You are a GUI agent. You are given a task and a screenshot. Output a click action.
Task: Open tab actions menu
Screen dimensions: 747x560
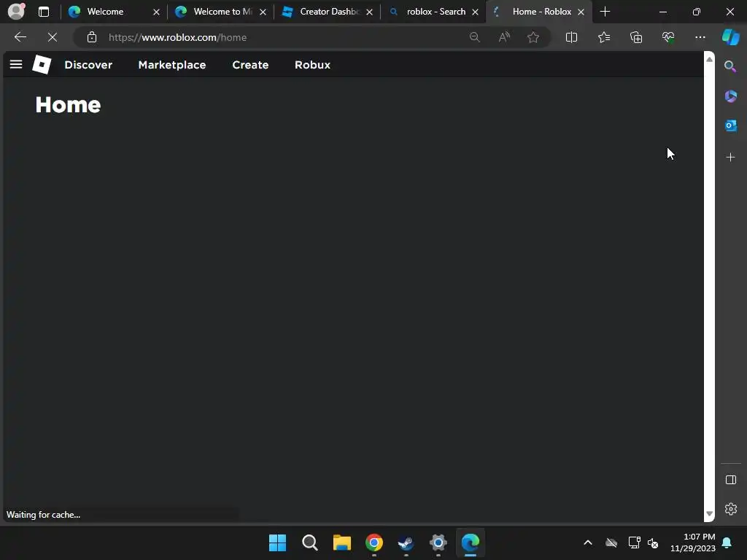click(x=43, y=12)
